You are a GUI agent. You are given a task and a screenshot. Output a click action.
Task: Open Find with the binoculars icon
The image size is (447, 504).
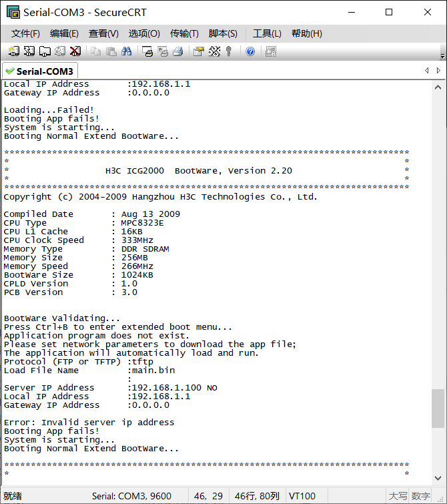[x=127, y=51]
